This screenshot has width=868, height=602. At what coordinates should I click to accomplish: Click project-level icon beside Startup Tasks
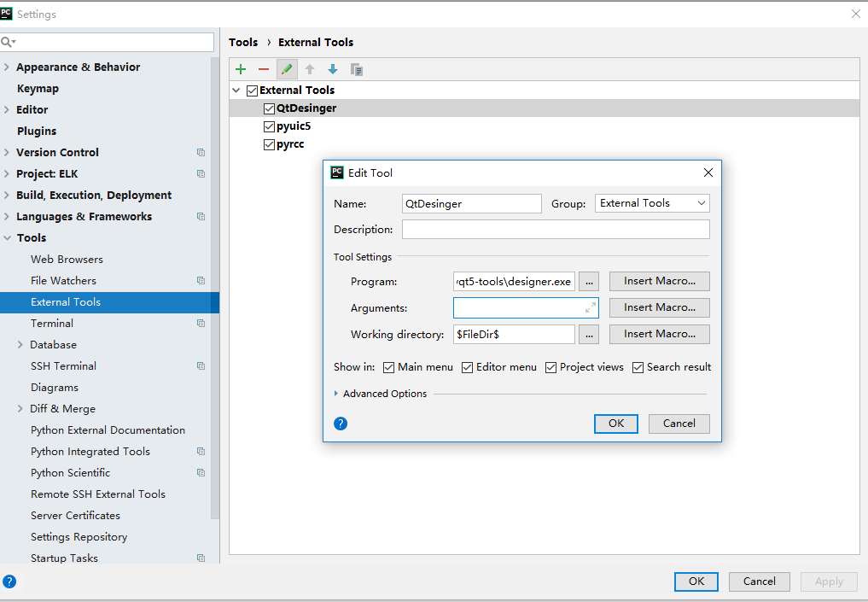201,558
